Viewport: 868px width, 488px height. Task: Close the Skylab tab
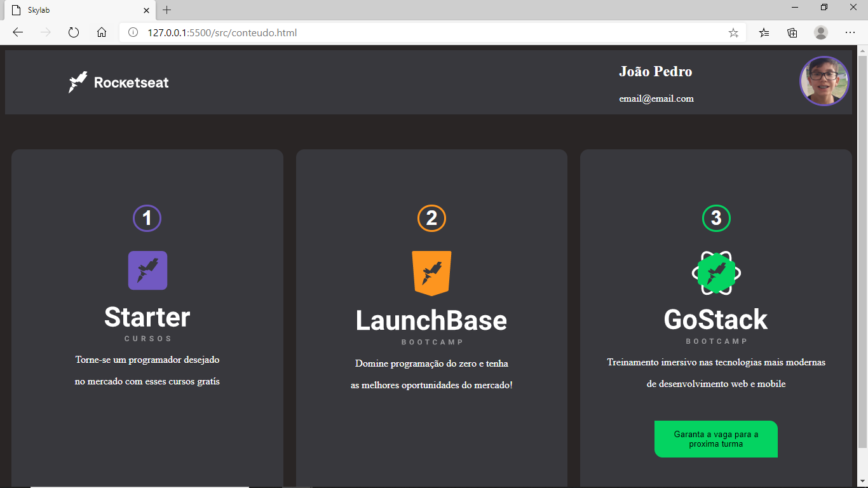coord(146,10)
